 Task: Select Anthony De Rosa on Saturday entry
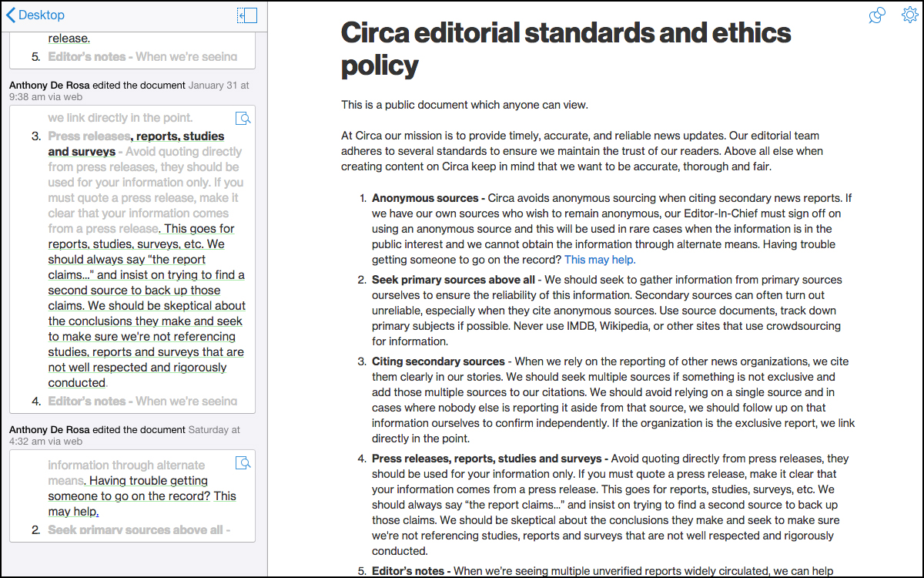[x=56, y=429]
